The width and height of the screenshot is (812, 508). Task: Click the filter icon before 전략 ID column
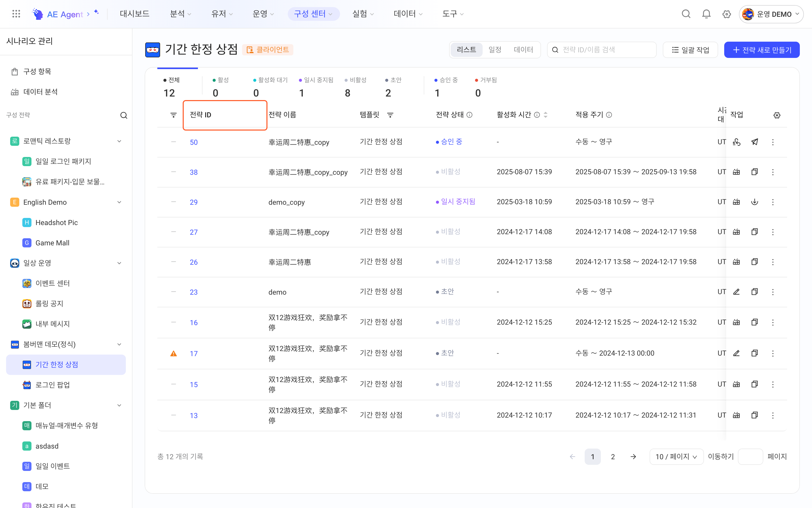click(x=174, y=115)
